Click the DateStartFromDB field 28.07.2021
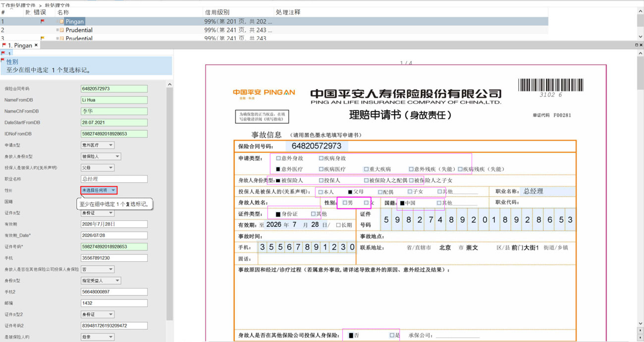The height and width of the screenshot is (342, 644). [x=114, y=122]
